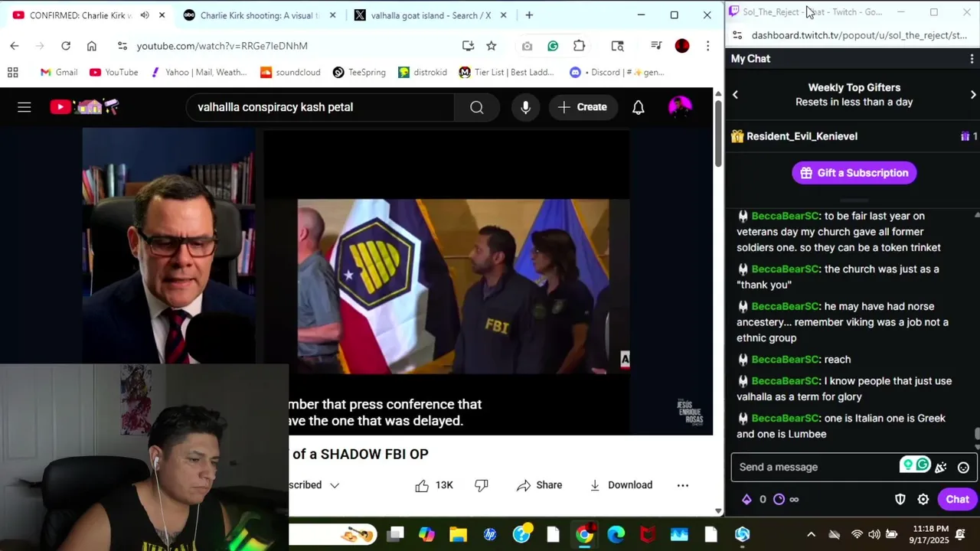Open channel points circle icon
Screen dimensions: 980x551
click(779, 499)
